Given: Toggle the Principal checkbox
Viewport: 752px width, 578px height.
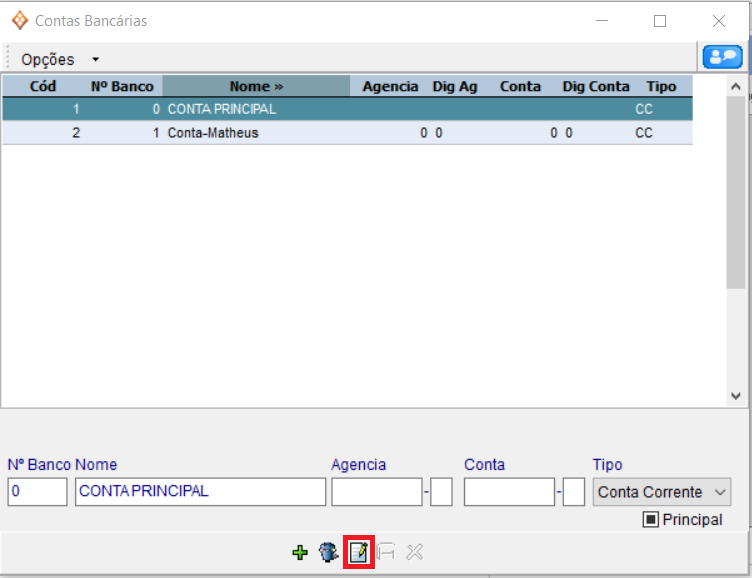Looking at the screenshot, I should tap(650, 520).
